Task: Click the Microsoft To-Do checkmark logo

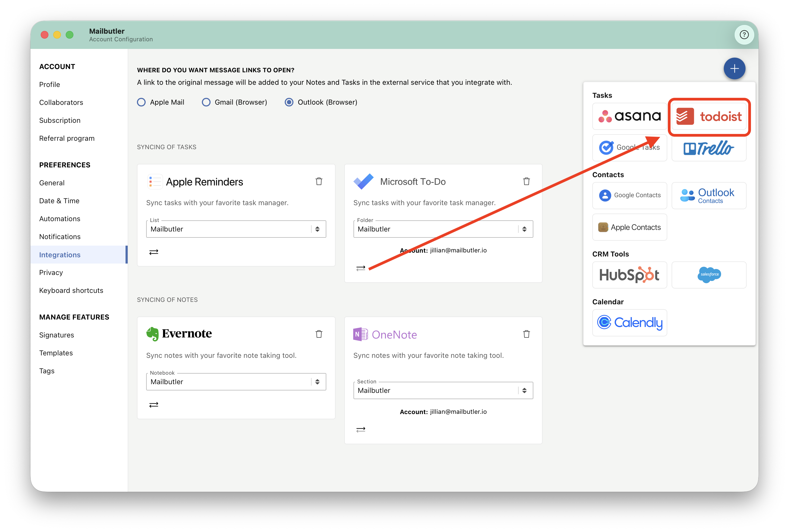Action: pyautogui.click(x=363, y=181)
